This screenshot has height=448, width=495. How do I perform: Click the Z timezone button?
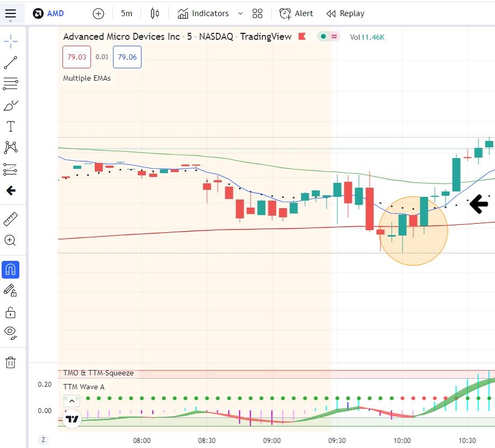click(43, 440)
